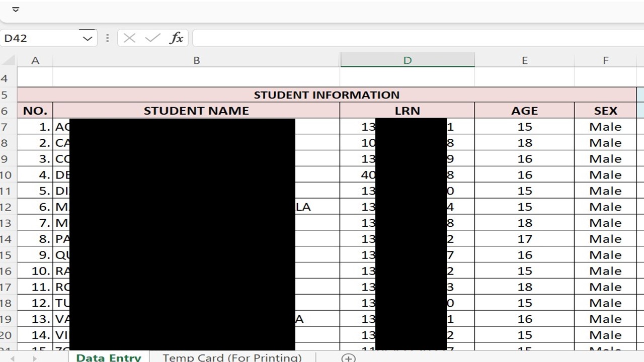Click the Cancel entry X icon
The image size is (644, 362).
[129, 38]
